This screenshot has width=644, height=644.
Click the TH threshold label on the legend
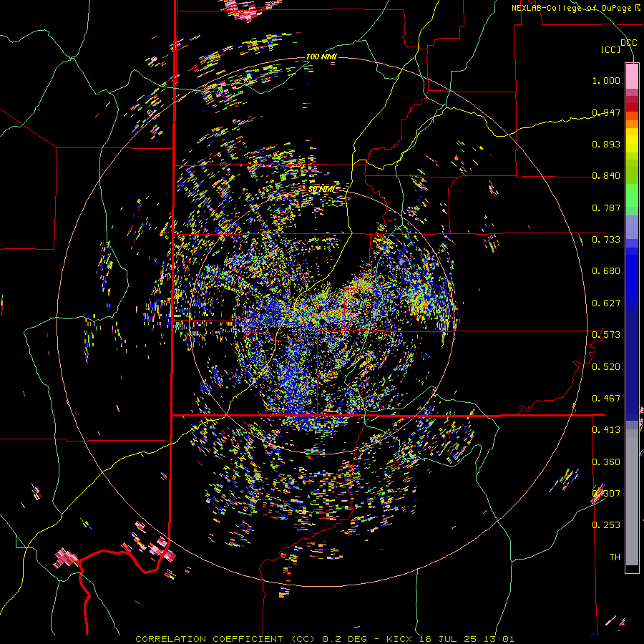615,557
